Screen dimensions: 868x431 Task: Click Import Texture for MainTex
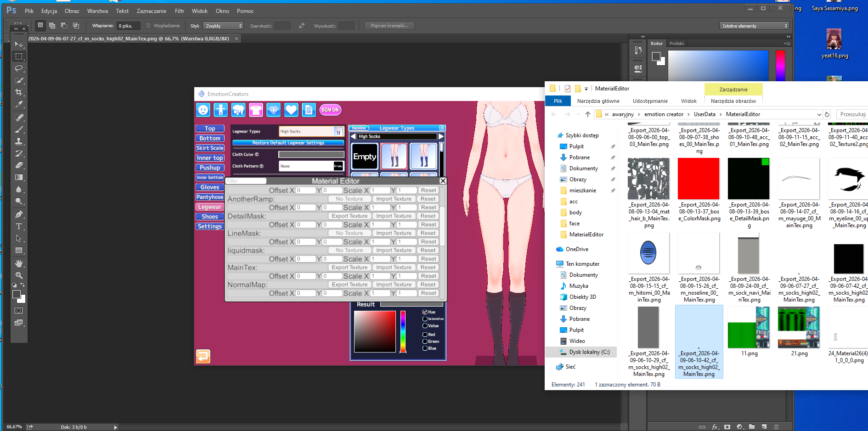pos(394,268)
